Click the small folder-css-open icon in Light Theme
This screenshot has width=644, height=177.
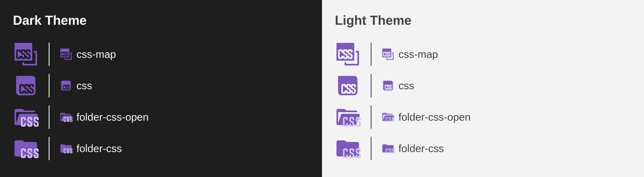click(388, 117)
